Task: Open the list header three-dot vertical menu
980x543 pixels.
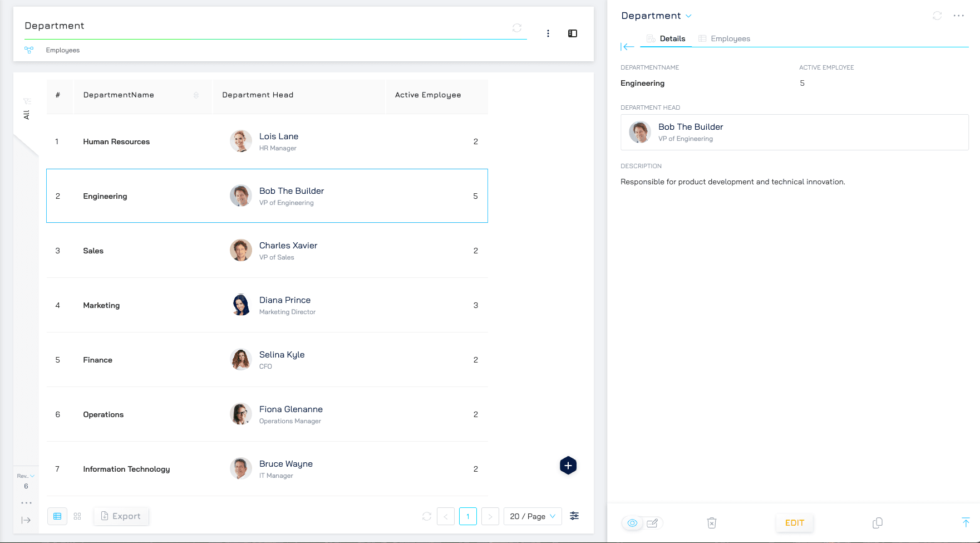Action: click(548, 33)
